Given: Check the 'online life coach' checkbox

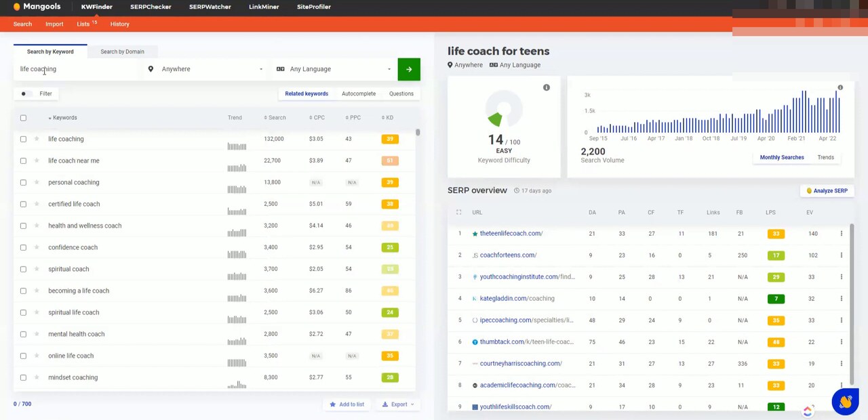Looking at the screenshot, I should (x=23, y=356).
